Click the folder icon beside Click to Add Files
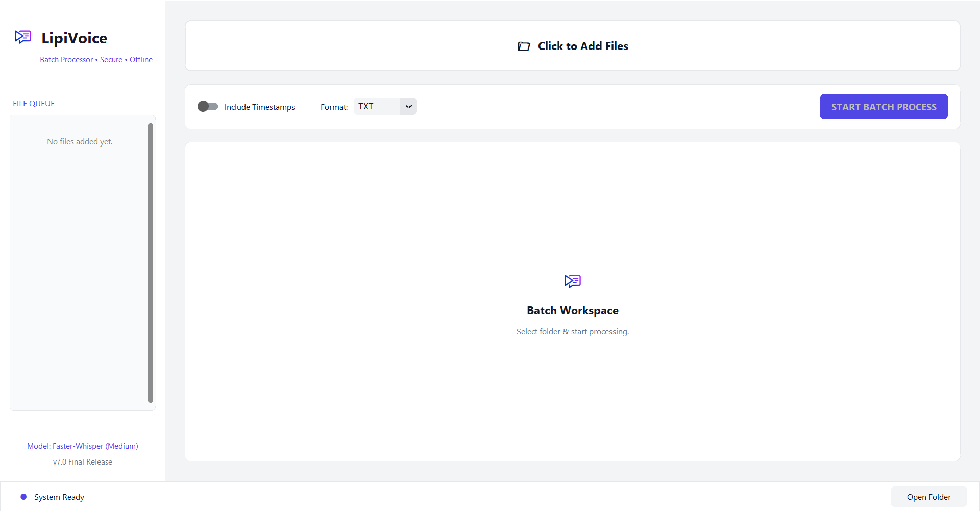 click(524, 46)
